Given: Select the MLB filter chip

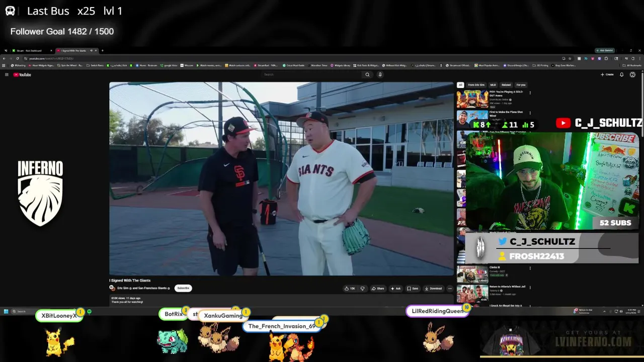Looking at the screenshot, I should click(493, 85).
